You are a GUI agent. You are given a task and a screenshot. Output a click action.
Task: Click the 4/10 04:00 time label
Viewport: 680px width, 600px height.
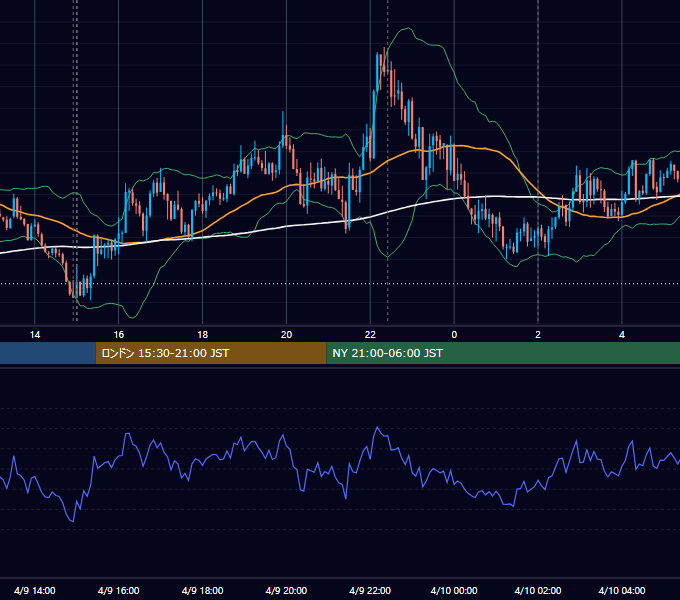point(622,590)
